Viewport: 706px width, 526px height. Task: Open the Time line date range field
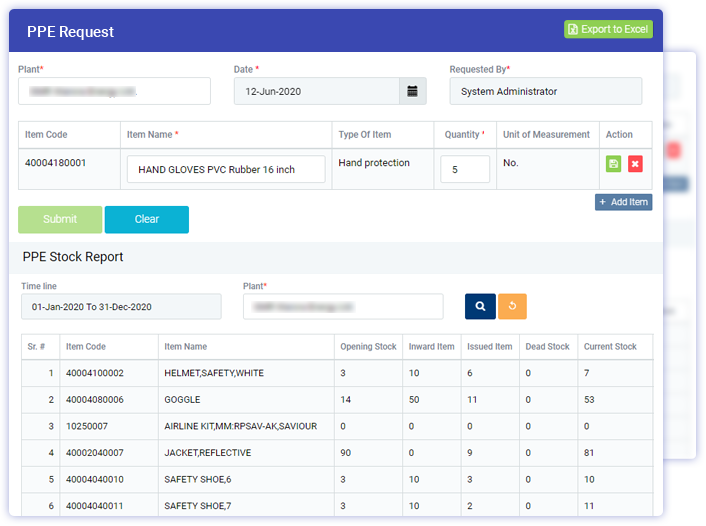point(121,306)
